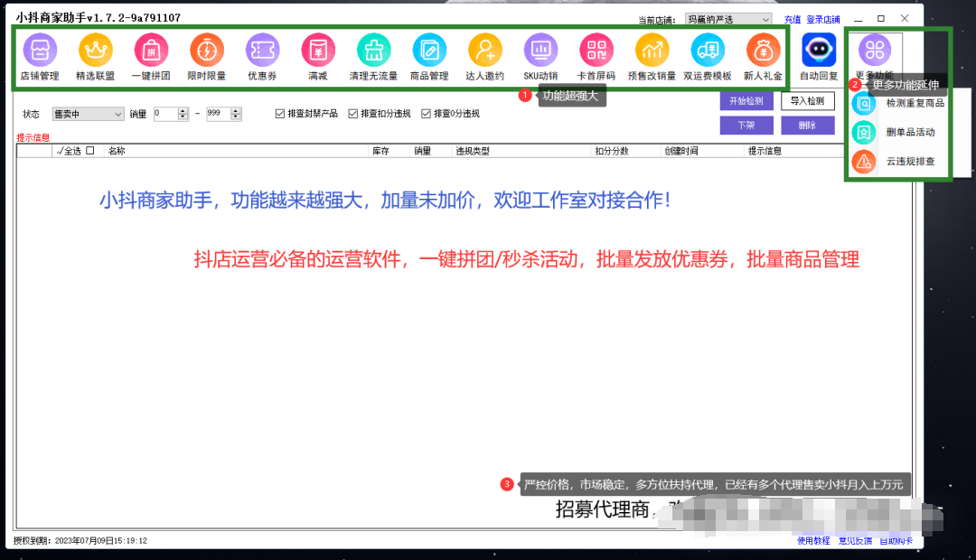
Task: Minimize the 小抖商家助手 window
Action: [x=859, y=19]
